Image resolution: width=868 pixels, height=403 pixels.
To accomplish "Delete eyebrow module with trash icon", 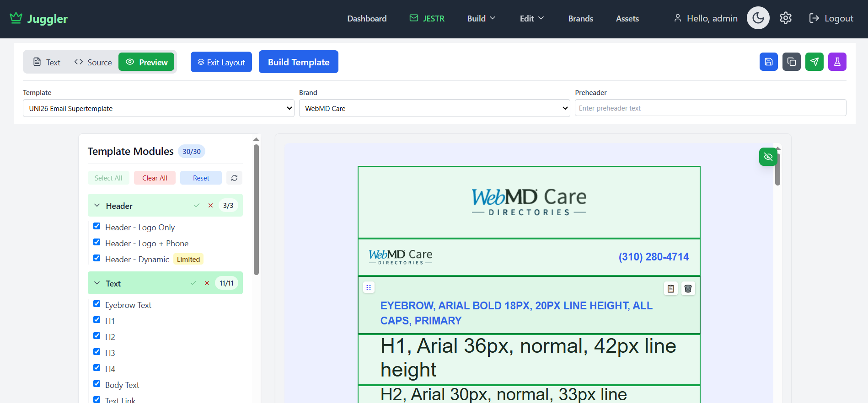I will pyautogui.click(x=688, y=288).
